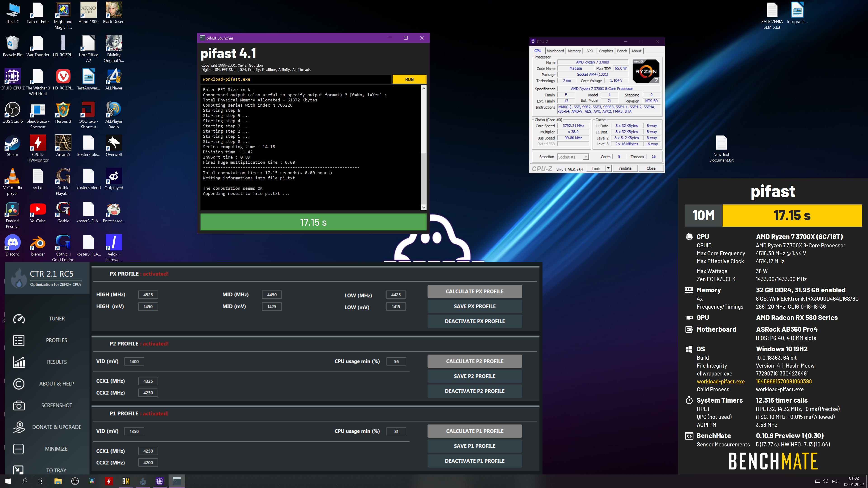Click SAVE PX PROFILE
The width and height of the screenshot is (868, 488).
(x=474, y=307)
